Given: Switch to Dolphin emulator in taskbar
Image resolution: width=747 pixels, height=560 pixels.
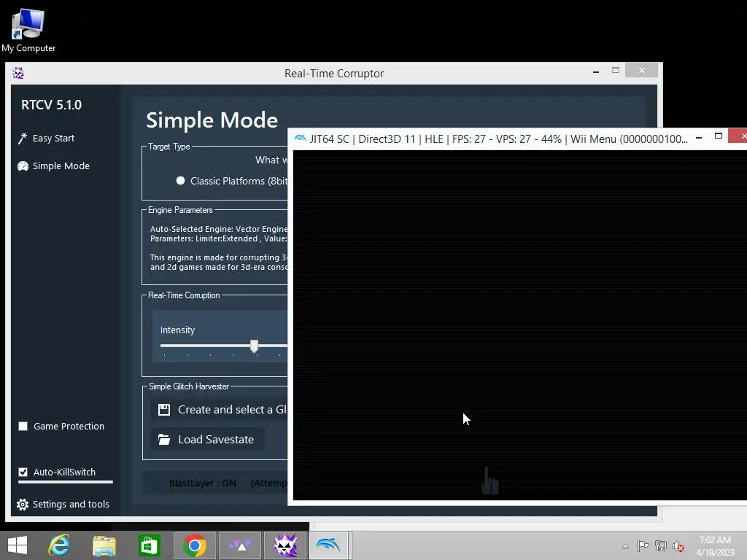Looking at the screenshot, I should [329, 545].
